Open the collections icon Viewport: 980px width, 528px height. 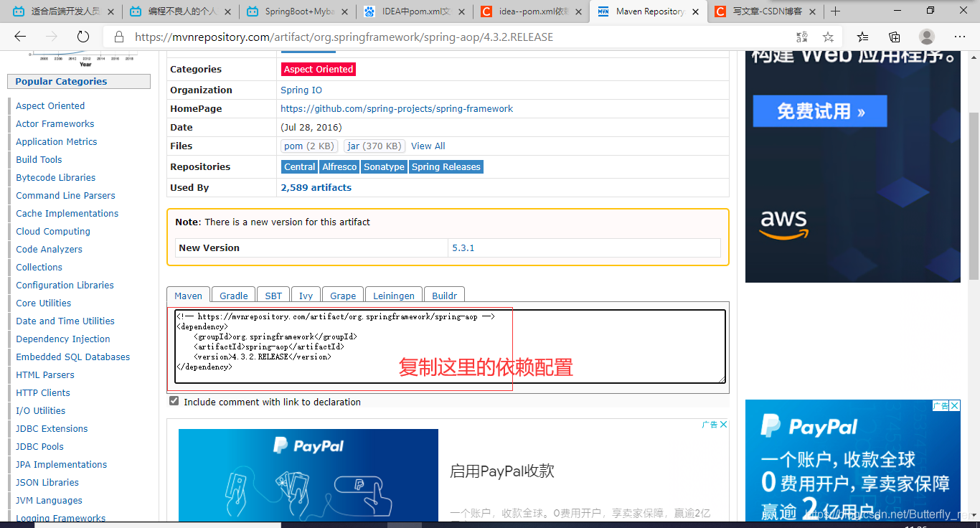tap(894, 37)
